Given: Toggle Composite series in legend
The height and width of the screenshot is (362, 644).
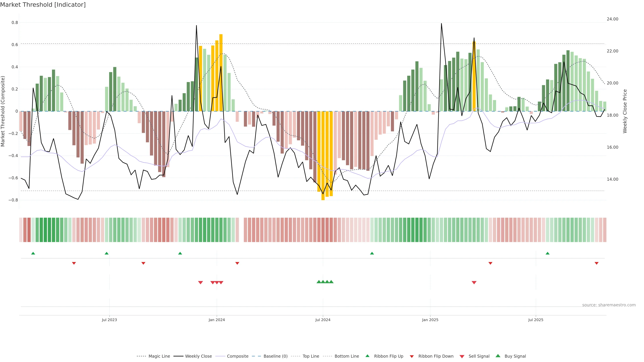Looking at the screenshot, I should [x=237, y=356].
